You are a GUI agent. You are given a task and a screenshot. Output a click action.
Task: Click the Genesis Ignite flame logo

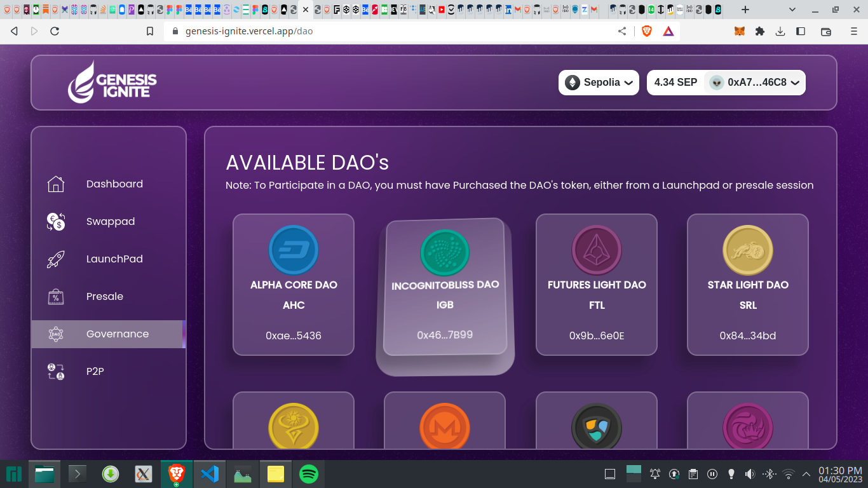click(x=81, y=82)
